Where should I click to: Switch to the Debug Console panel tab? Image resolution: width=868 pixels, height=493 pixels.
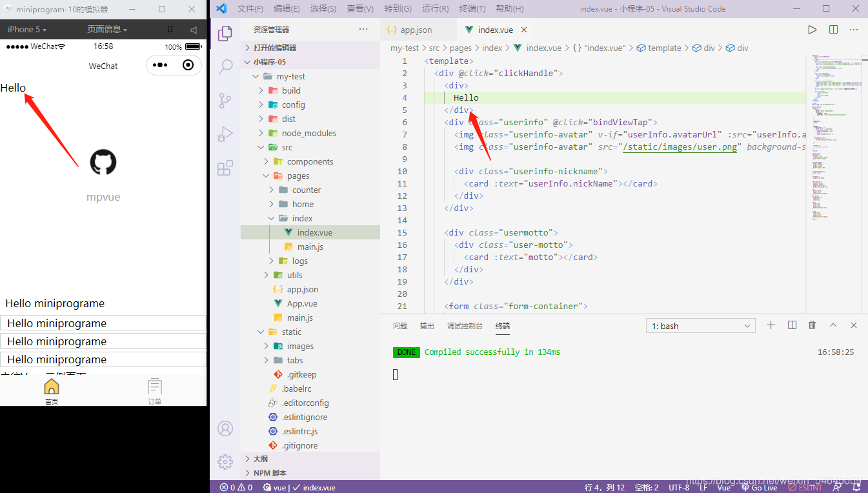(465, 326)
